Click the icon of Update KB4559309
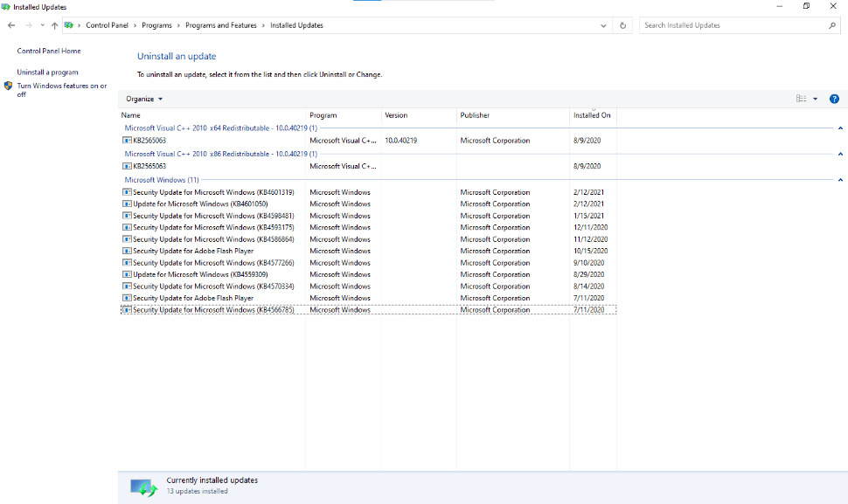848x504 pixels. [127, 274]
